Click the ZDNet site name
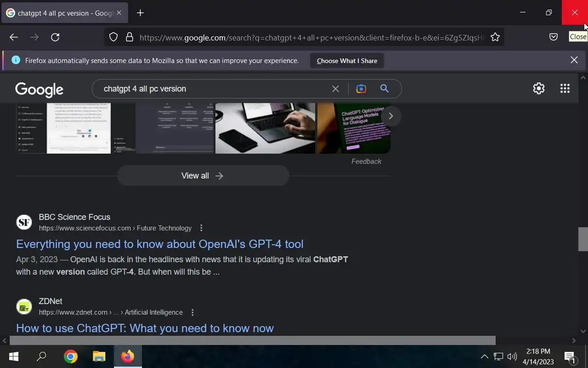 click(51, 301)
